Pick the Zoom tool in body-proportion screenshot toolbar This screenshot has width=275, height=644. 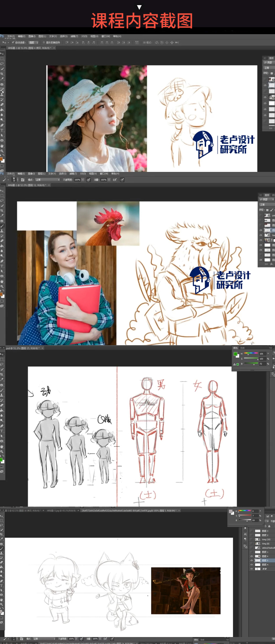(x=2, y=452)
